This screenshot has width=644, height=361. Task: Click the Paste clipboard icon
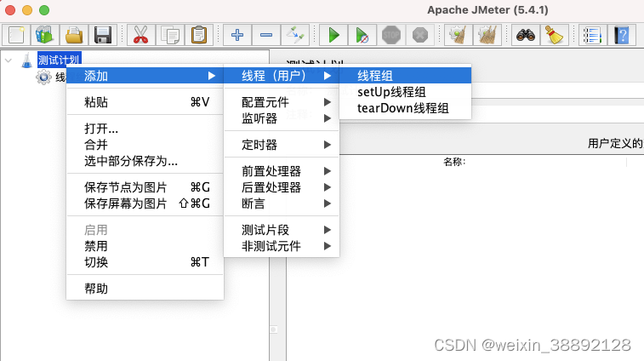(x=199, y=35)
